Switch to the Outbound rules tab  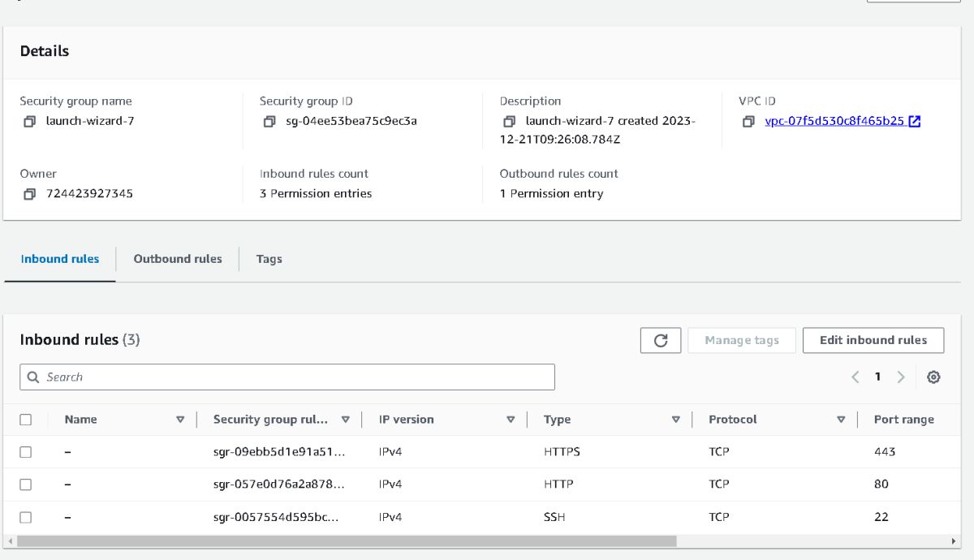178,259
